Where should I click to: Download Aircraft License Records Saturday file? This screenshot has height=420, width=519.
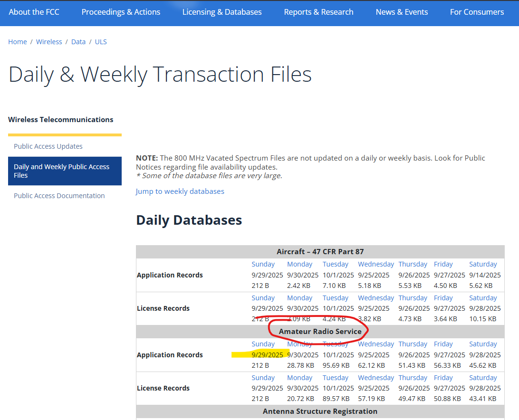coord(483,298)
